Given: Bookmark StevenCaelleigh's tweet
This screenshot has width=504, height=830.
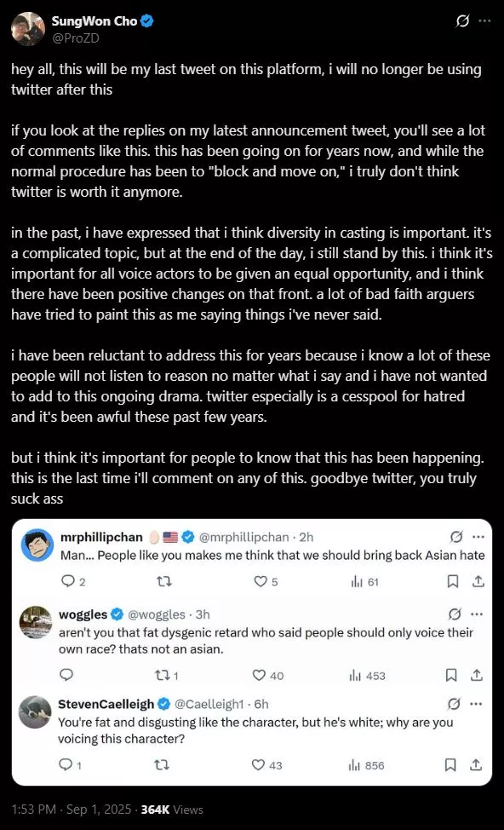Looking at the screenshot, I should point(450,765).
